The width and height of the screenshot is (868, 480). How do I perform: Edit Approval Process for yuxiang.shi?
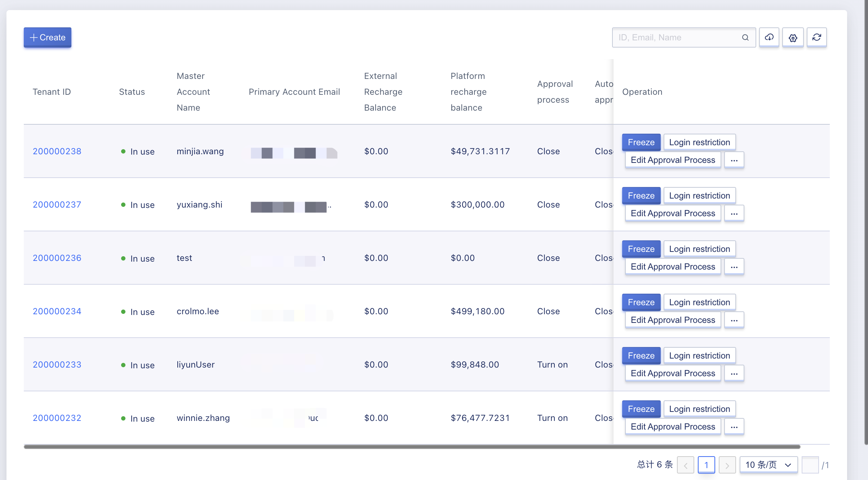[673, 213]
